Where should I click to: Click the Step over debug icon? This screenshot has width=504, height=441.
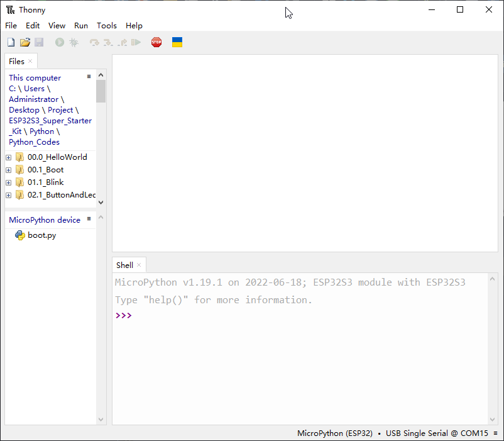tap(94, 42)
